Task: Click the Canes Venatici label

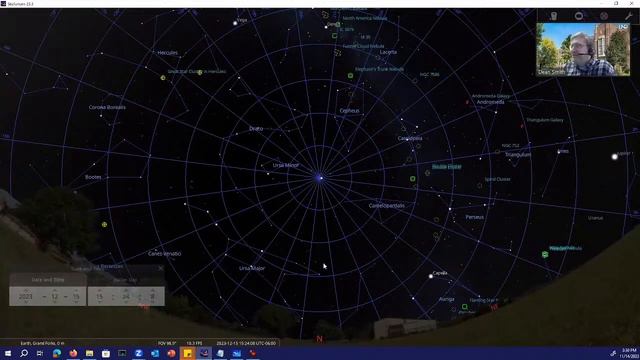Action: (164, 253)
